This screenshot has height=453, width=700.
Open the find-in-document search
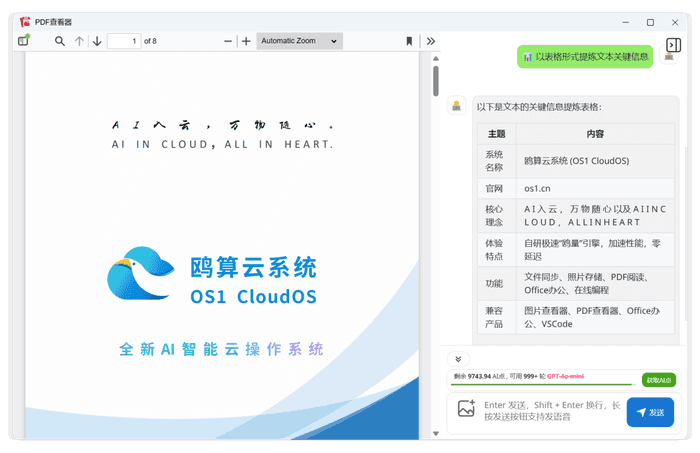pos(60,41)
